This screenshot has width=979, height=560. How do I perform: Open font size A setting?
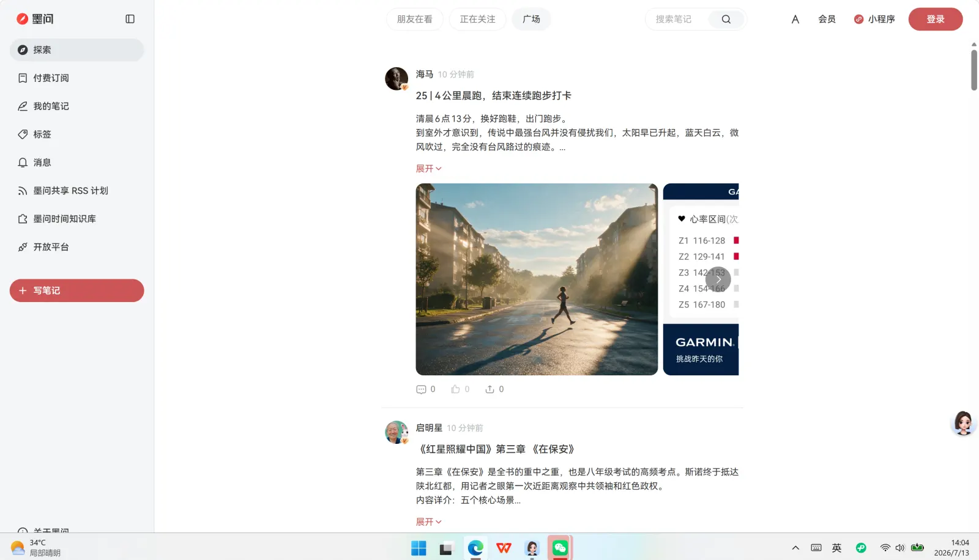click(795, 19)
